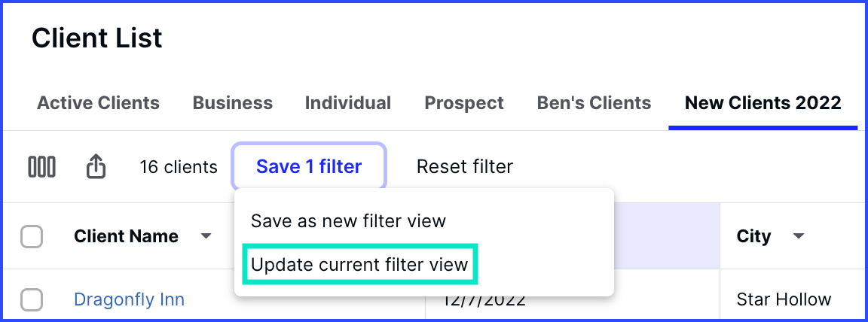The height and width of the screenshot is (322, 868).
Task: Click the City column header label
Action: tap(753, 236)
